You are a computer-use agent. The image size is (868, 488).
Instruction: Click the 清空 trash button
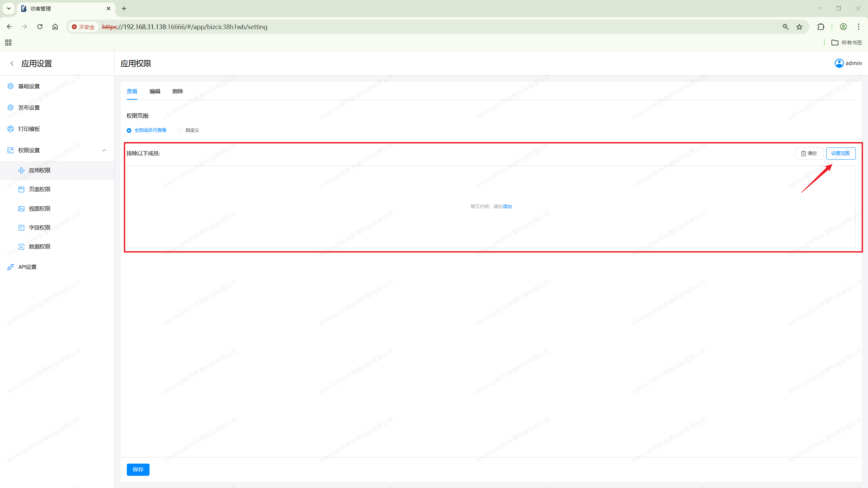[809, 154]
